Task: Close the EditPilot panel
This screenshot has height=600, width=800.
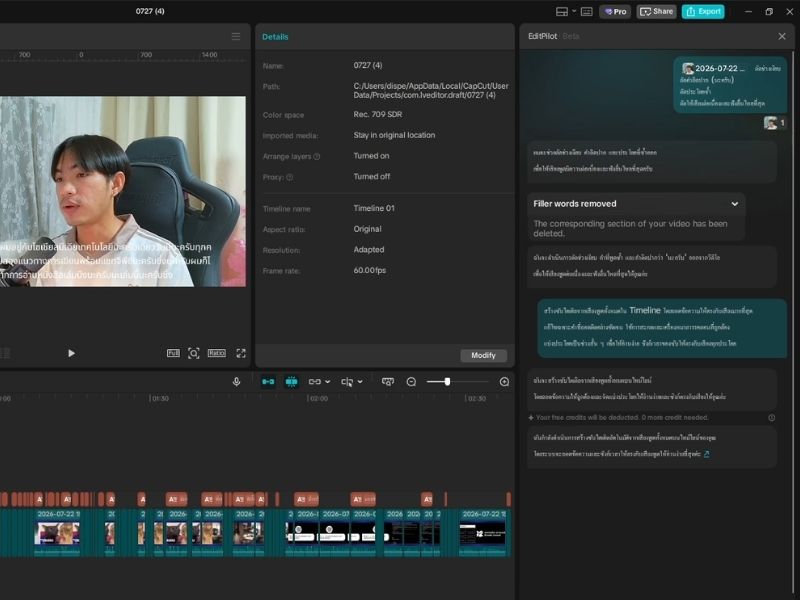Action: [x=782, y=36]
